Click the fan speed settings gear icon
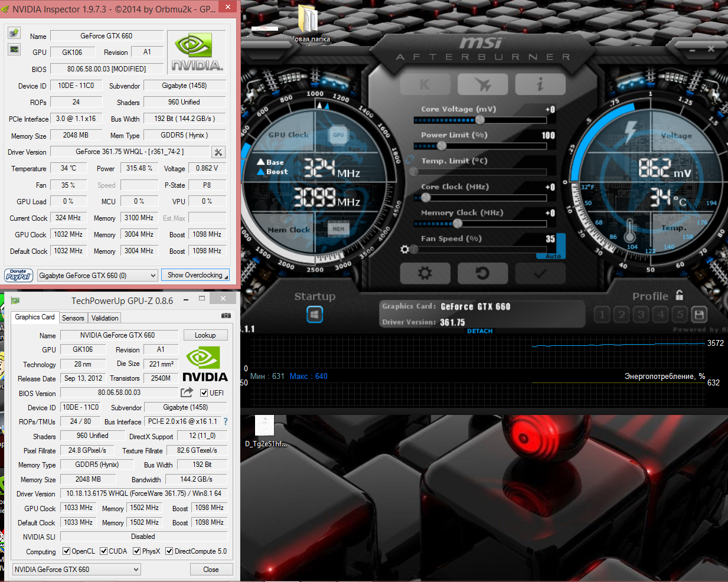Viewport: 728px width, 582px height. 404,249
